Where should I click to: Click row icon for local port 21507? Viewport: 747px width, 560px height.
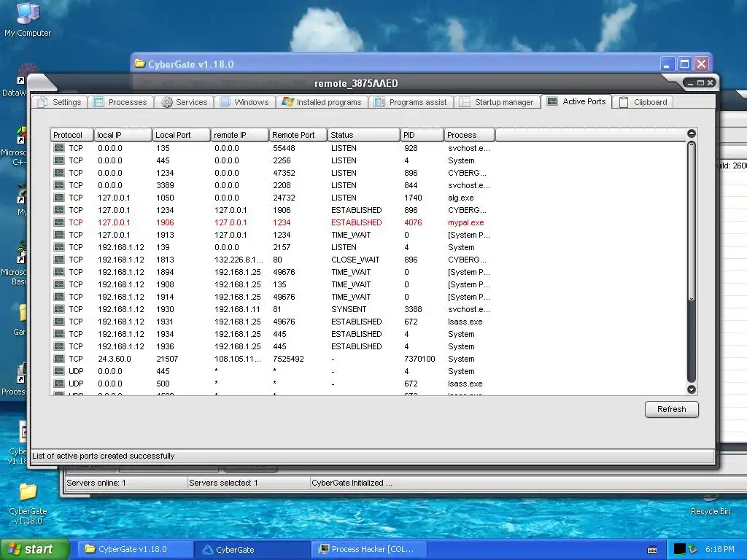(x=59, y=359)
